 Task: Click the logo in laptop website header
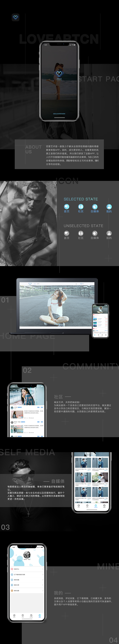(30, 284)
